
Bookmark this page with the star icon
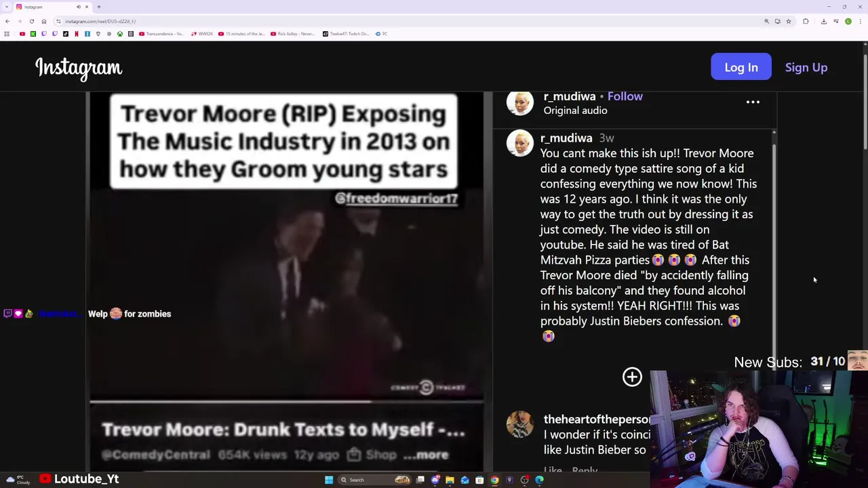788,22
